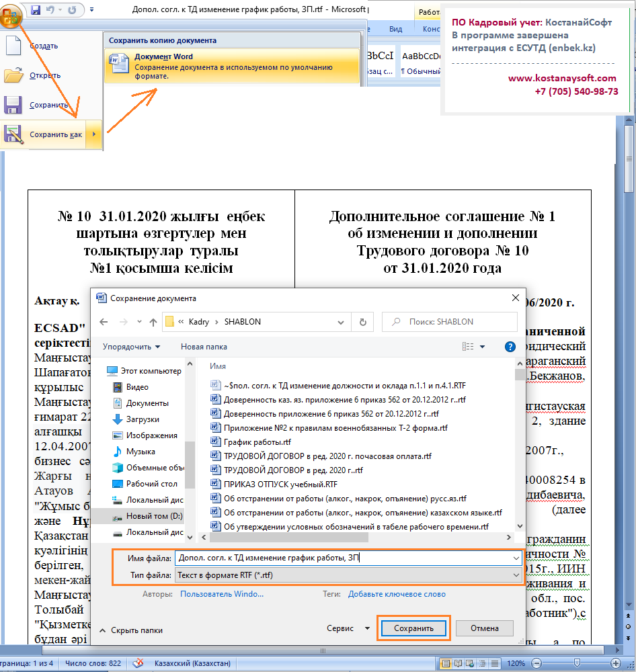The image size is (636, 672).
Task: Select the file ПРИКАЗ ОТПУСК учебный.RTF
Action: tap(274, 485)
